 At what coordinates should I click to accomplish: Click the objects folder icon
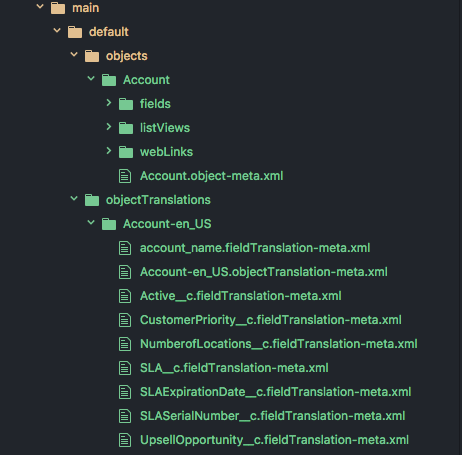click(x=92, y=56)
